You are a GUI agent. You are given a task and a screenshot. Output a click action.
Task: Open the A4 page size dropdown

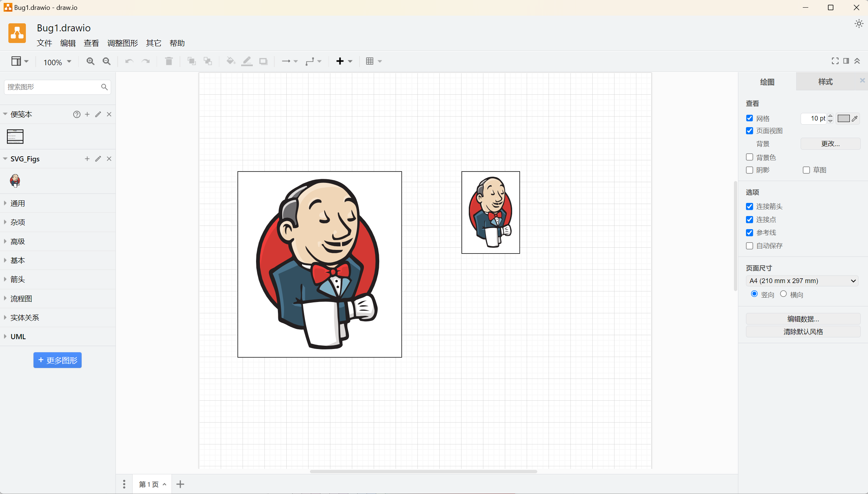coord(802,281)
